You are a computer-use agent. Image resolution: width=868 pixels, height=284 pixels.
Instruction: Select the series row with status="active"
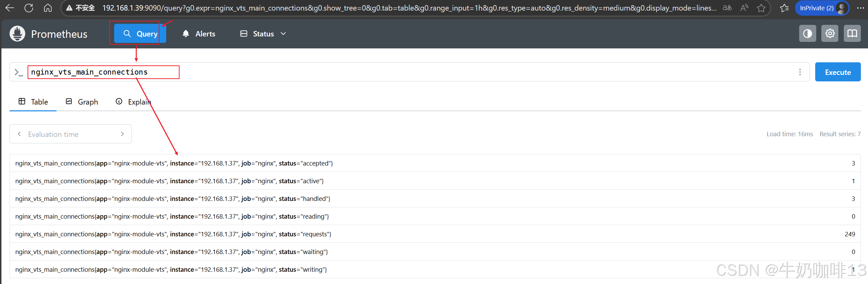[435, 181]
